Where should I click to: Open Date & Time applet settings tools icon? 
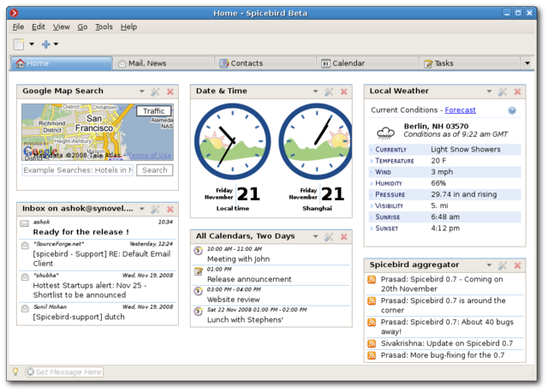click(x=329, y=92)
